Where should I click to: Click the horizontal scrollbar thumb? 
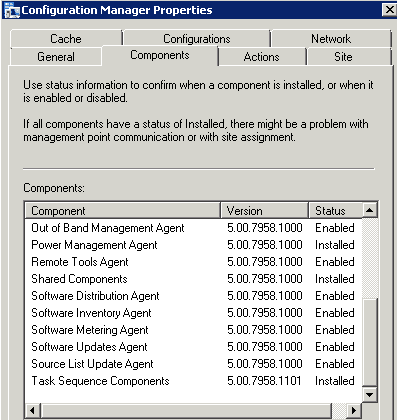pyautogui.click(x=186, y=410)
